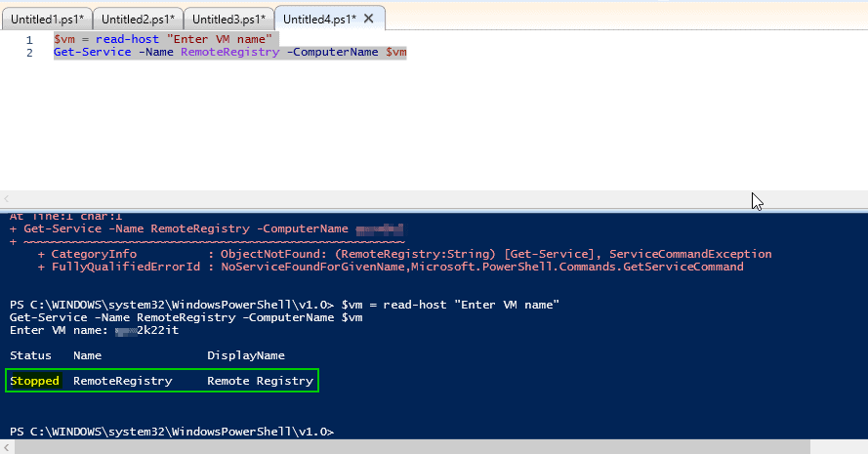Click the red Get-Service error command line

[206, 228]
